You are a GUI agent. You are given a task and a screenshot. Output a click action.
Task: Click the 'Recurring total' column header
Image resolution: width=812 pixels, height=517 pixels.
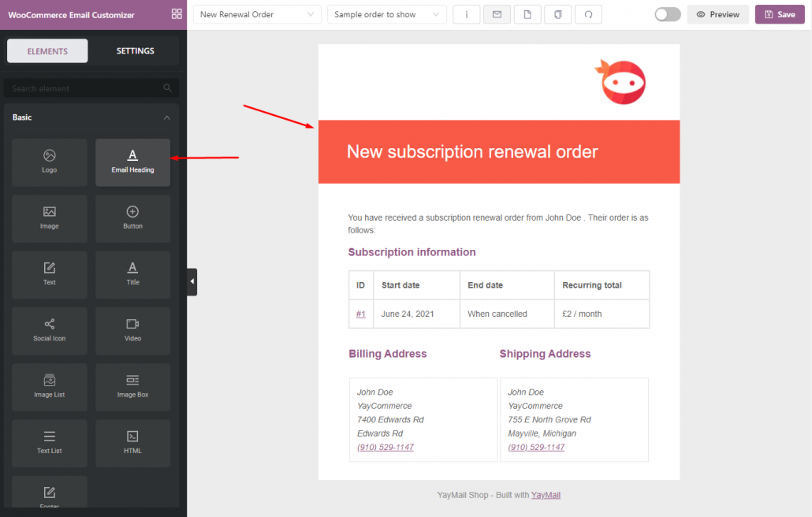(x=602, y=285)
